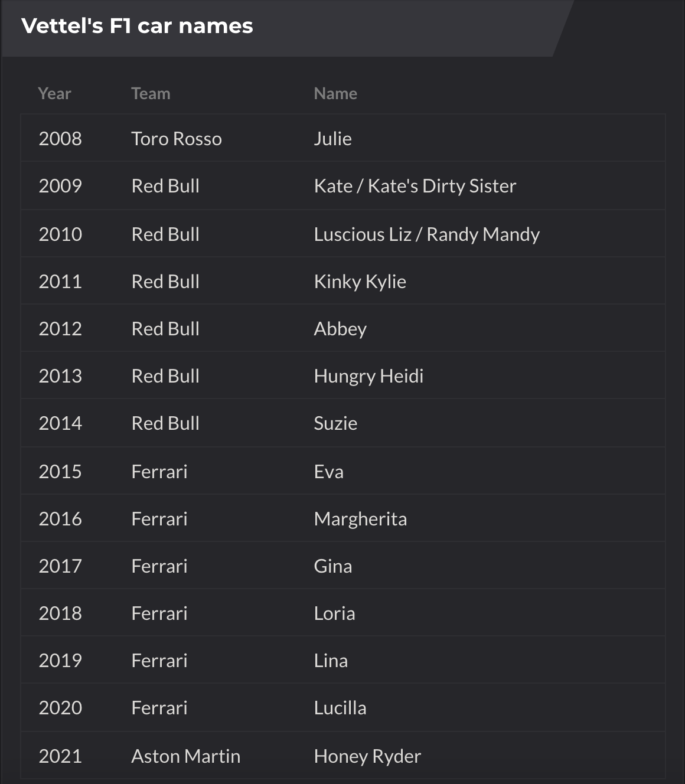Click the Aston Martin team cell
The image size is (685, 784).
pyautogui.click(x=185, y=756)
